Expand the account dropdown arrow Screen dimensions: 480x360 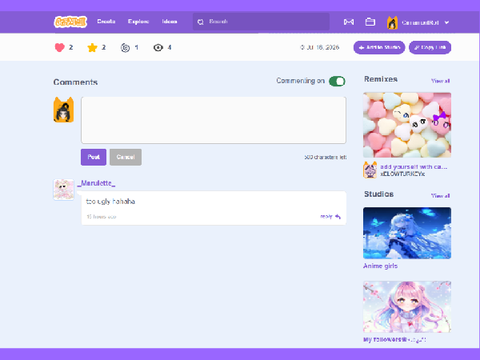point(447,23)
